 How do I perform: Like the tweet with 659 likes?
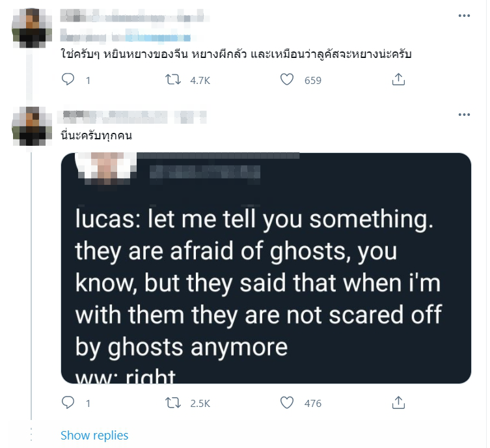[x=287, y=79]
